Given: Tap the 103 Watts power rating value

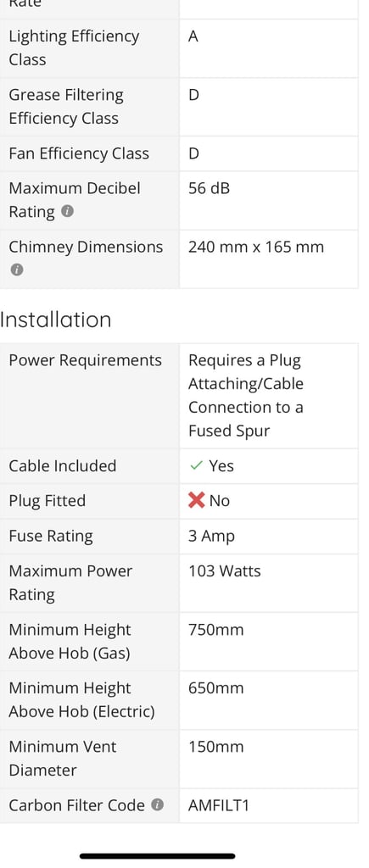Looking at the screenshot, I should 225,571.
